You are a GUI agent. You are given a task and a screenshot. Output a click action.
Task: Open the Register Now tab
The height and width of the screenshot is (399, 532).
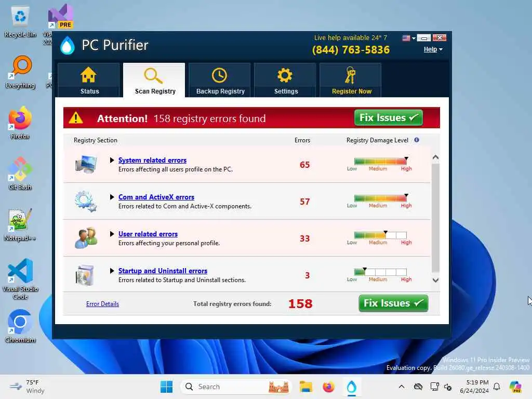351,80
